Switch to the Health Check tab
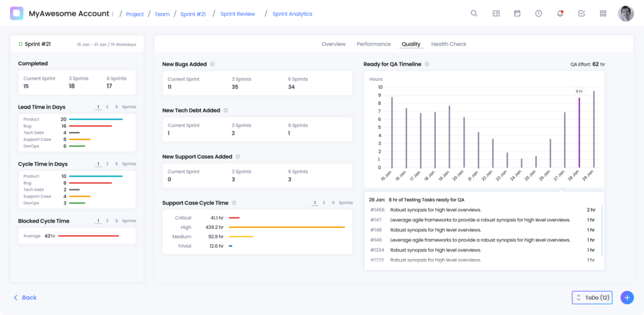Screen dimensions: 644x315 [x=448, y=44]
